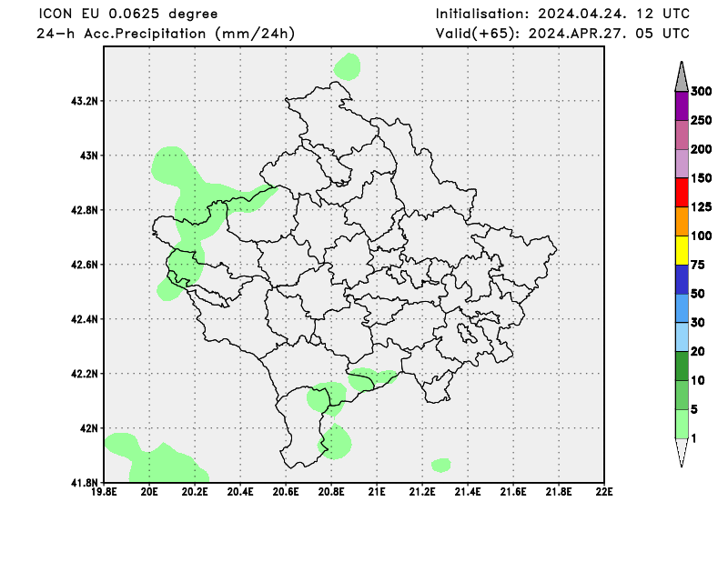728x562 pixels.
Task: Click the pink 200-250 legend color band
Action: pyautogui.click(x=682, y=135)
